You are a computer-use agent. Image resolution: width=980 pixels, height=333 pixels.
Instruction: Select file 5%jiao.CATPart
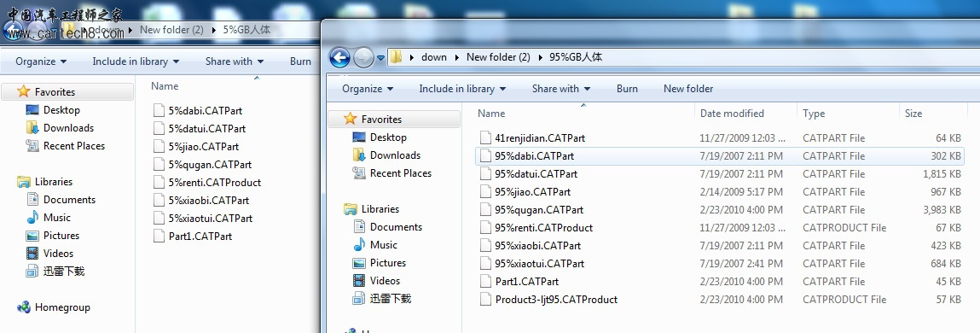204,147
